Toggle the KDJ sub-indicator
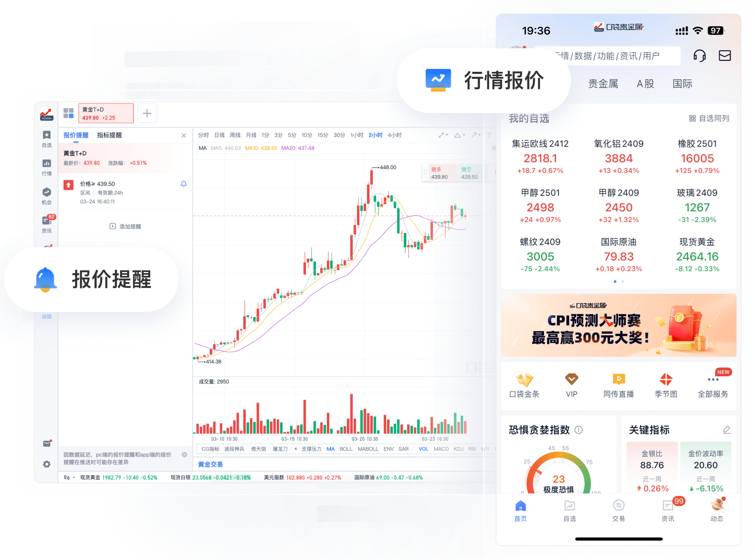Screen dimensions: 755x560 click(458, 449)
